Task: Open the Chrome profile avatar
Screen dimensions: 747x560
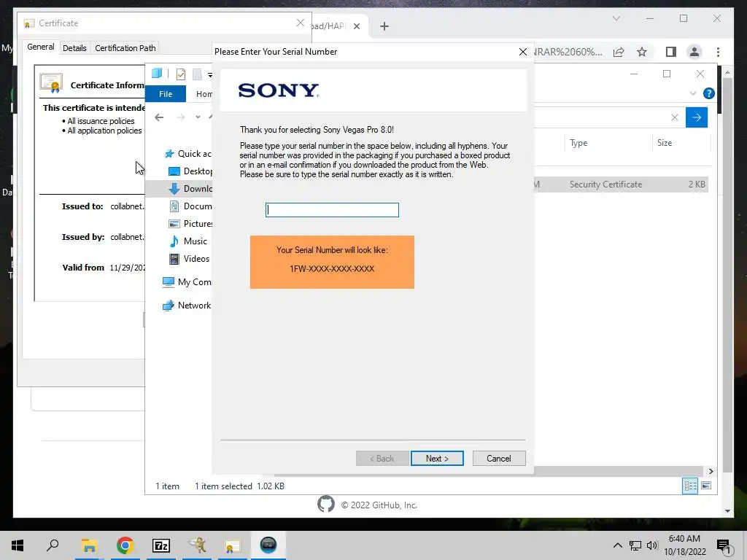Action: tap(694, 52)
